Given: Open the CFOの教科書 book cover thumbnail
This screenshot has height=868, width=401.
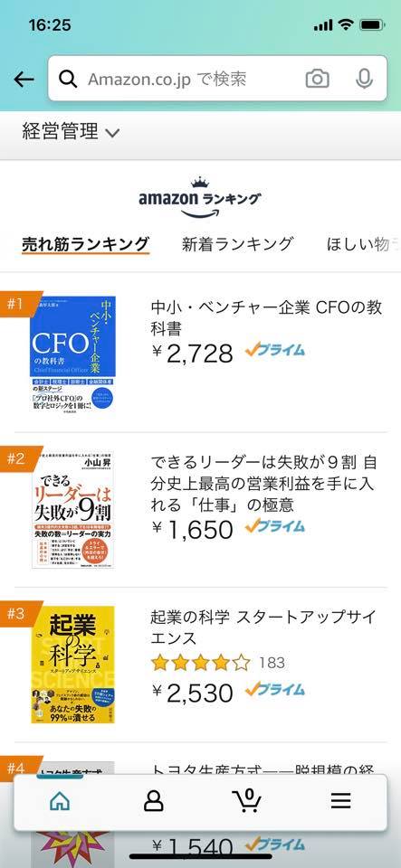Looking at the screenshot, I should [73, 354].
